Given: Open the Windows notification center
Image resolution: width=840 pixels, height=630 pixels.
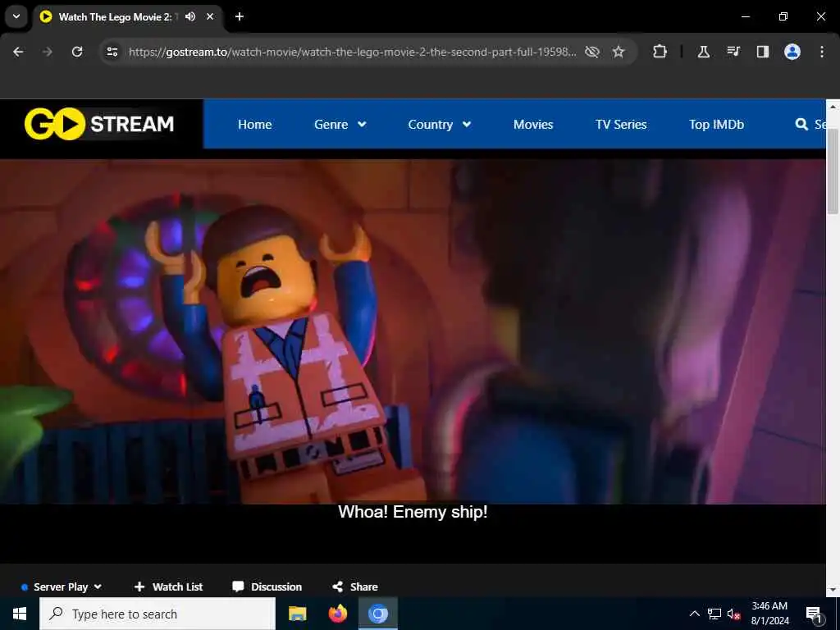Looking at the screenshot, I should pos(815,614).
